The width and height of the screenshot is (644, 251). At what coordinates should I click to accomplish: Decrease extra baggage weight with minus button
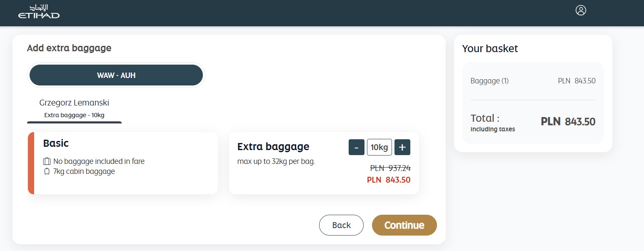pyautogui.click(x=356, y=147)
